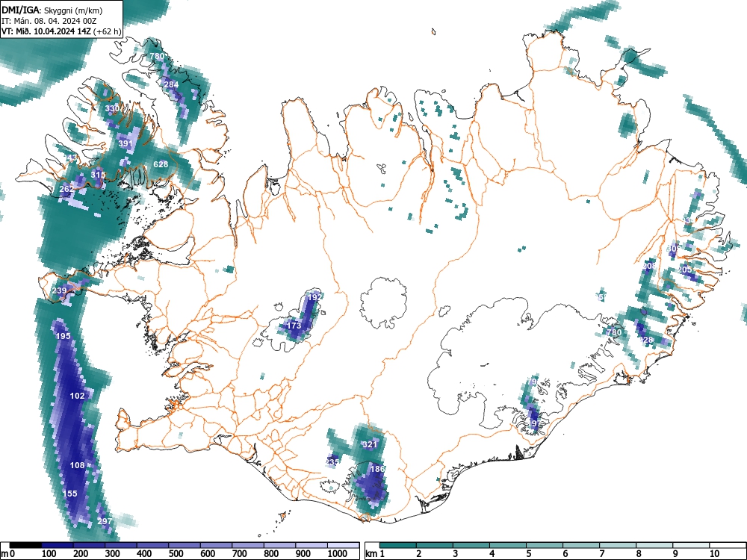This screenshot has height=560, width=747.
Task: Click the 192 value on the glacier
Action: (315, 296)
